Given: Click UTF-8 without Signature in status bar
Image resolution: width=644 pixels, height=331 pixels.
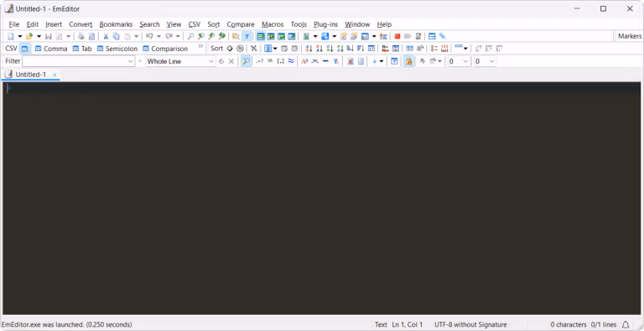Looking at the screenshot, I should click(470, 324).
